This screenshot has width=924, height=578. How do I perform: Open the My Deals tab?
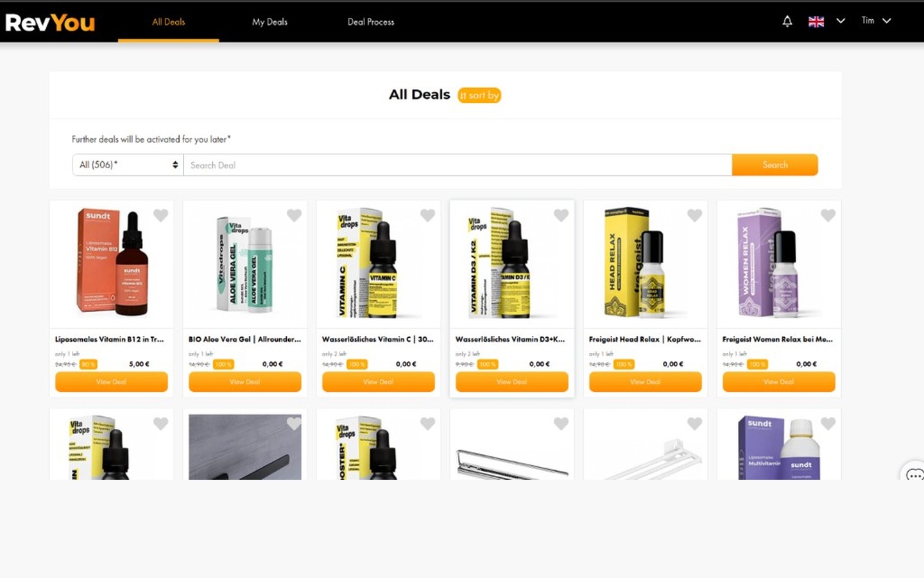tap(269, 22)
